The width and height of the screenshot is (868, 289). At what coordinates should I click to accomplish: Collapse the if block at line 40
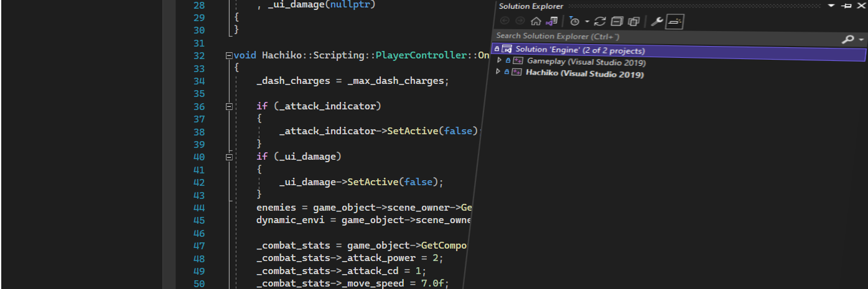click(x=229, y=157)
